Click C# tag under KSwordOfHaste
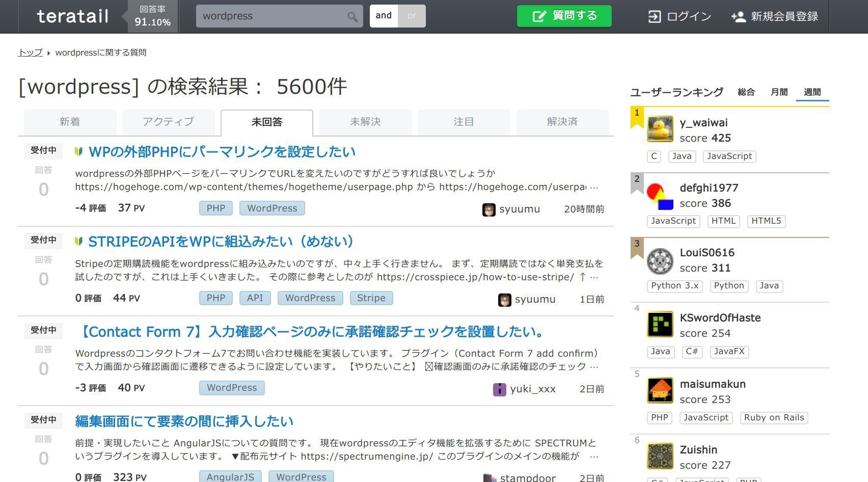This screenshot has width=868, height=482. coord(692,352)
